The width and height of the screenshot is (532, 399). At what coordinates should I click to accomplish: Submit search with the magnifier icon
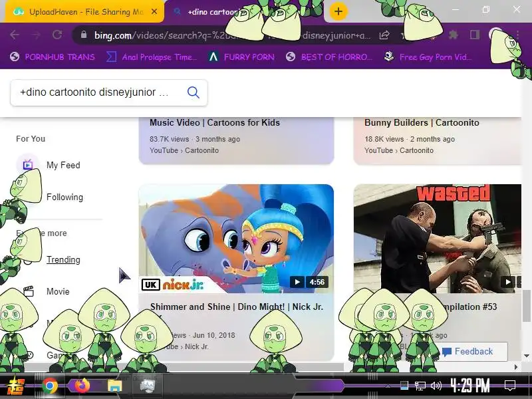pyautogui.click(x=194, y=92)
